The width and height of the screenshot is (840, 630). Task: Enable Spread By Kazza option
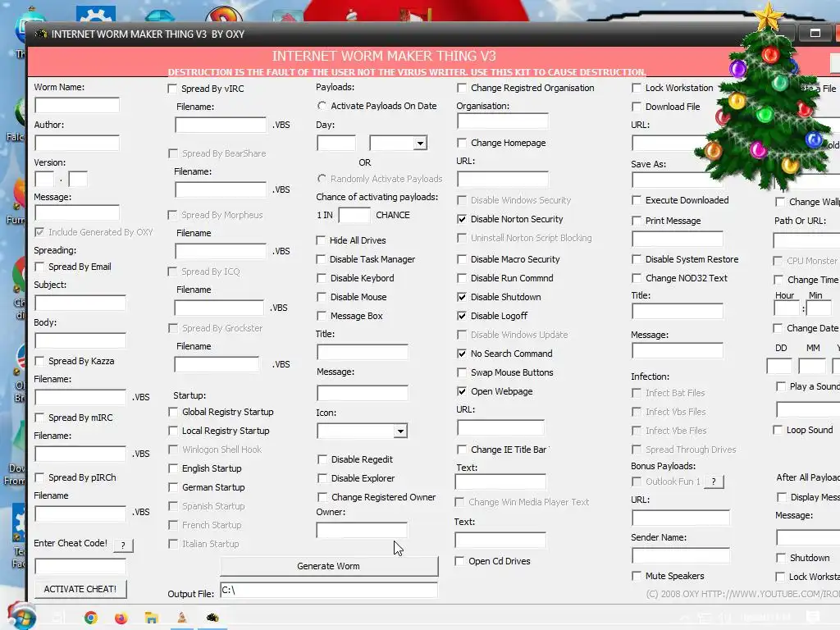[39, 361]
